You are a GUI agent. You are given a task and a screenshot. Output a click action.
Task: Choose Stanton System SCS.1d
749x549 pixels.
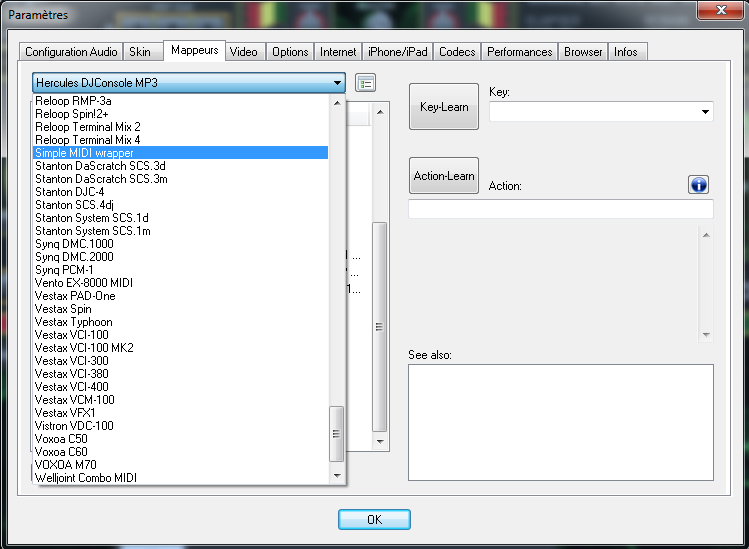click(x=181, y=218)
